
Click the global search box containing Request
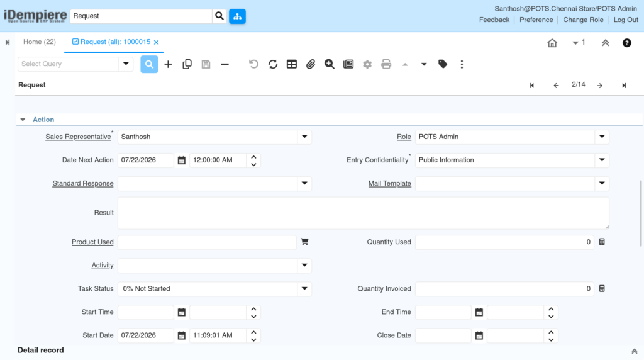click(x=141, y=16)
